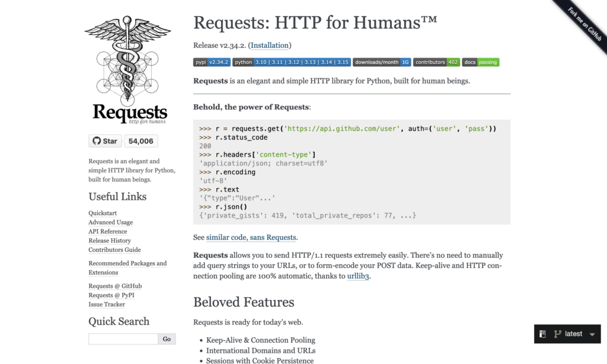Click the GitHub Star button

pos(105,141)
